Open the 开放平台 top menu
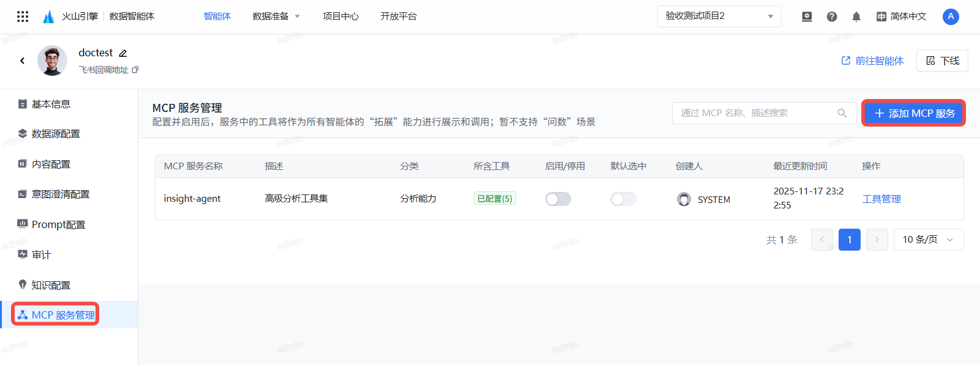This screenshot has width=980, height=365. (398, 17)
